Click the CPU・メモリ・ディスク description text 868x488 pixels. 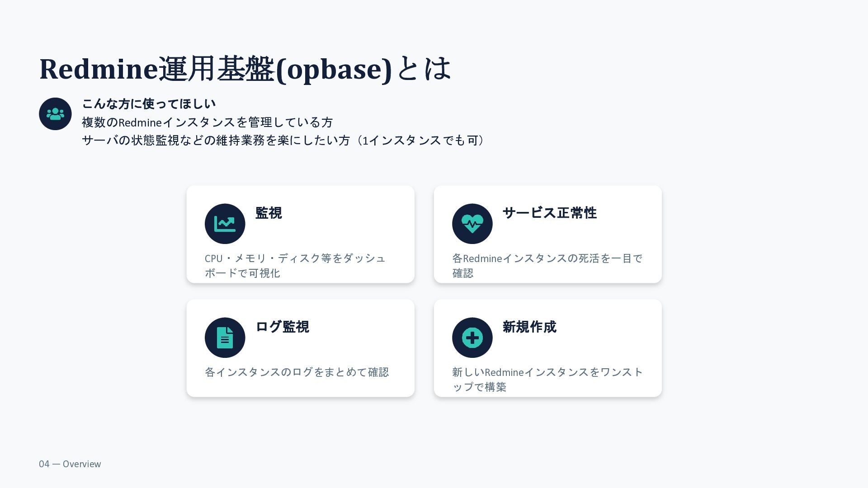tap(295, 266)
